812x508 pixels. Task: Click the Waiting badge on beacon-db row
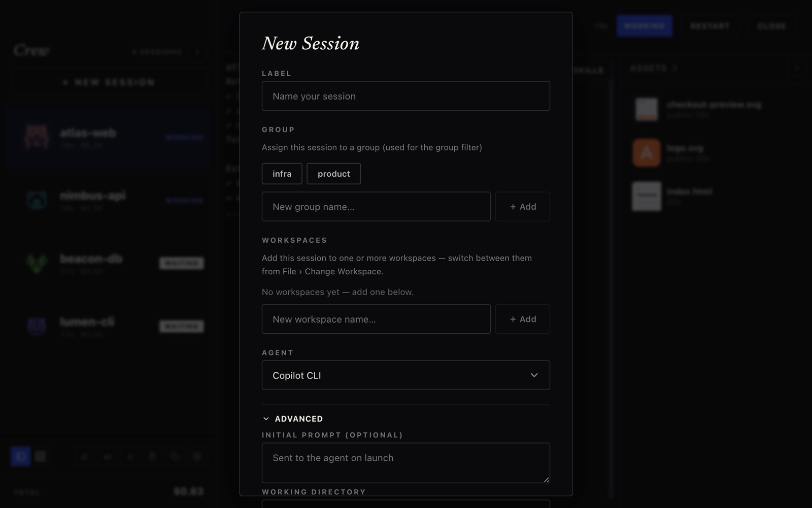(182, 263)
